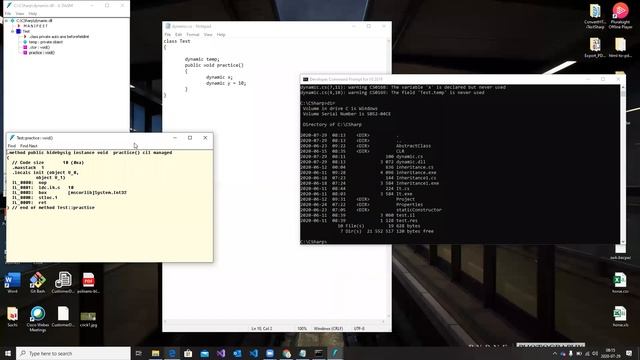Open Notepad Help menu

pos(221,35)
